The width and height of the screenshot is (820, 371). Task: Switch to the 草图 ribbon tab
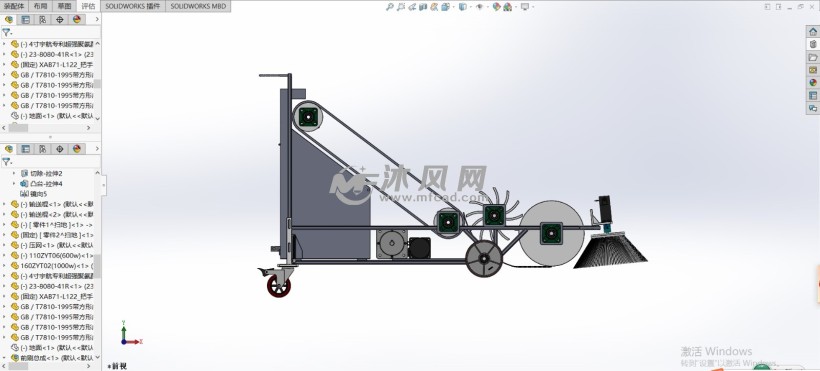(64, 6)
